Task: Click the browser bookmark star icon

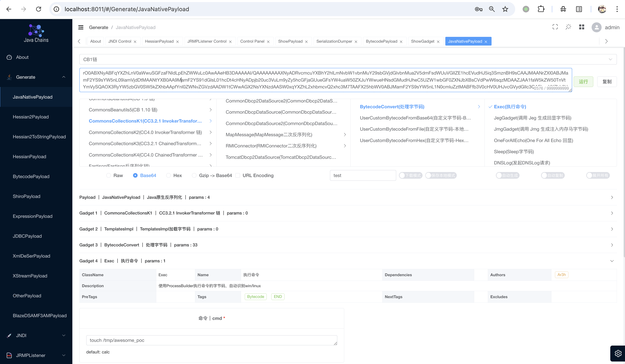Action: click(505, 9)
